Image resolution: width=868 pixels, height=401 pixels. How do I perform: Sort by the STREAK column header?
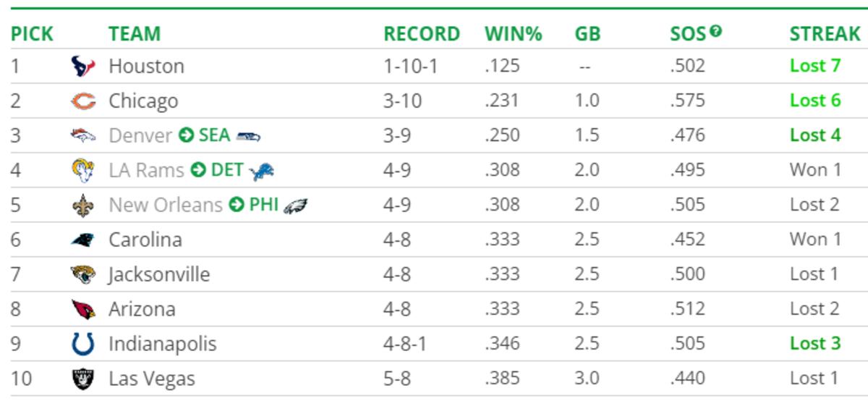tap(825, 34)
